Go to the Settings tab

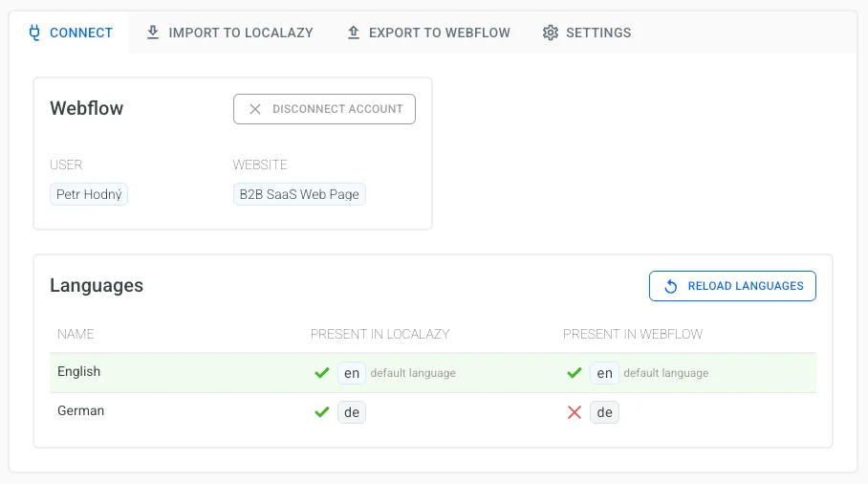tap(587, 33)
